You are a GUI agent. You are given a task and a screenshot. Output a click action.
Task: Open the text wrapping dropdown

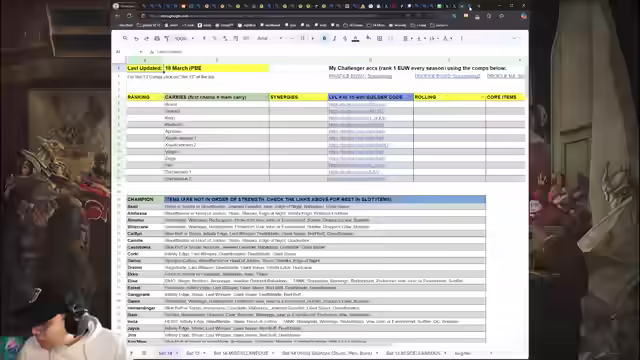coord(433,38)
